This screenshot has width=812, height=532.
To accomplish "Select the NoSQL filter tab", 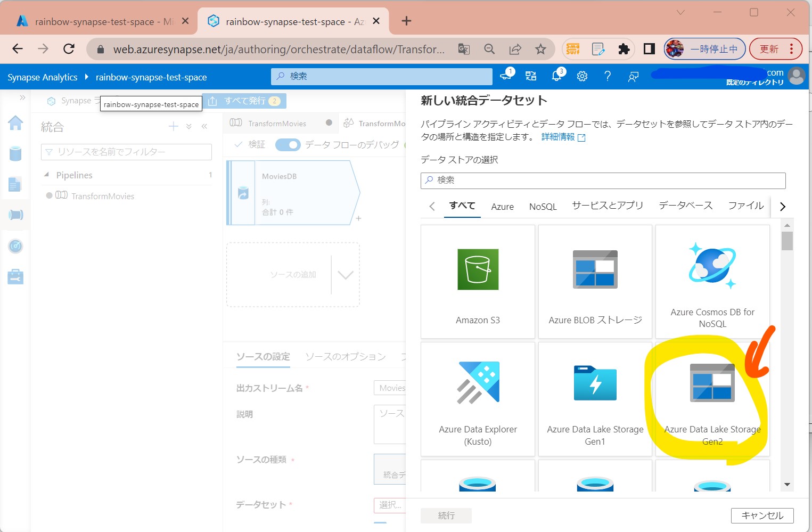I will (x=543, y=207).
